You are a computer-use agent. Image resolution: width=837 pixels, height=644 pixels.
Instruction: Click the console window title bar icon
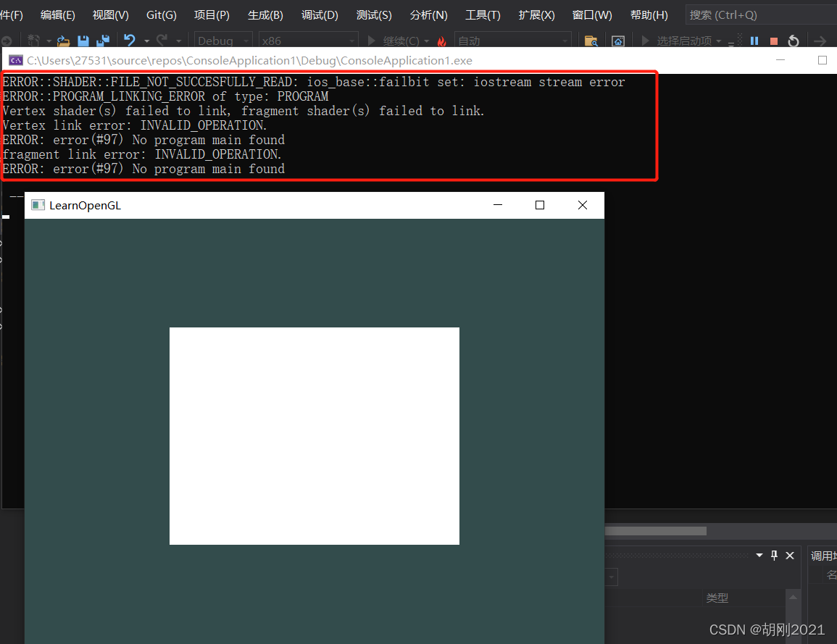[15, 60]
